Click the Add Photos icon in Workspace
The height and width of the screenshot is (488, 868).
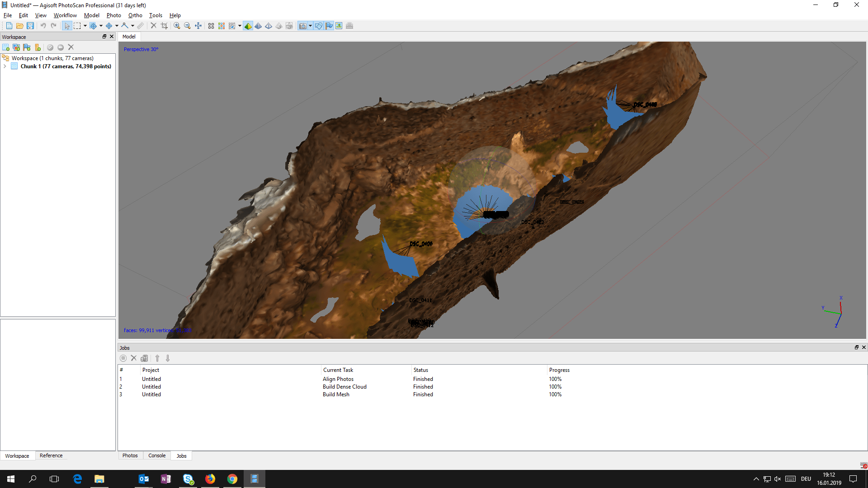16,47
